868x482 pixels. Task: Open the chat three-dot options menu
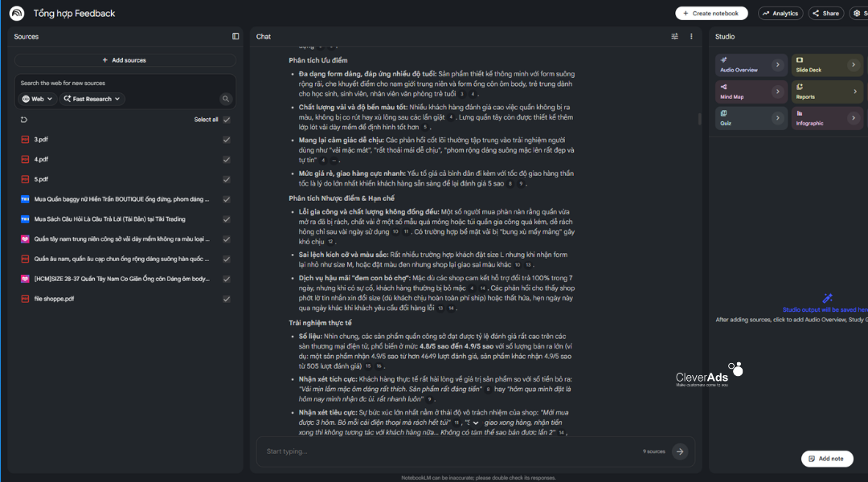point(691,36)
